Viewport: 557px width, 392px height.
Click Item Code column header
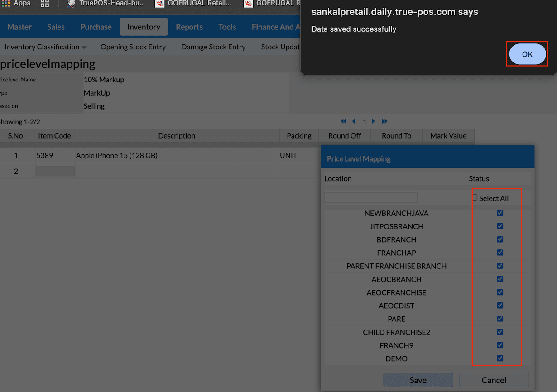pos(55,136)
